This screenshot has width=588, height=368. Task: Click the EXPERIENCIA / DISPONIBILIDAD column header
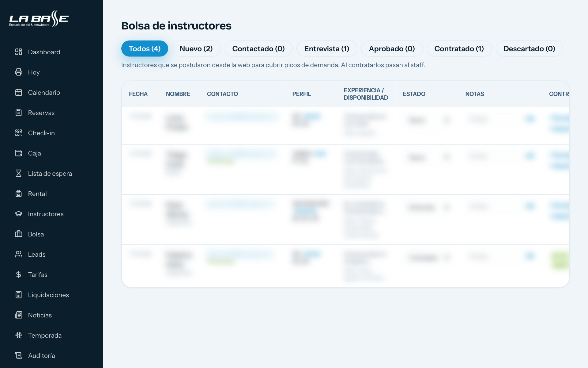366,94
